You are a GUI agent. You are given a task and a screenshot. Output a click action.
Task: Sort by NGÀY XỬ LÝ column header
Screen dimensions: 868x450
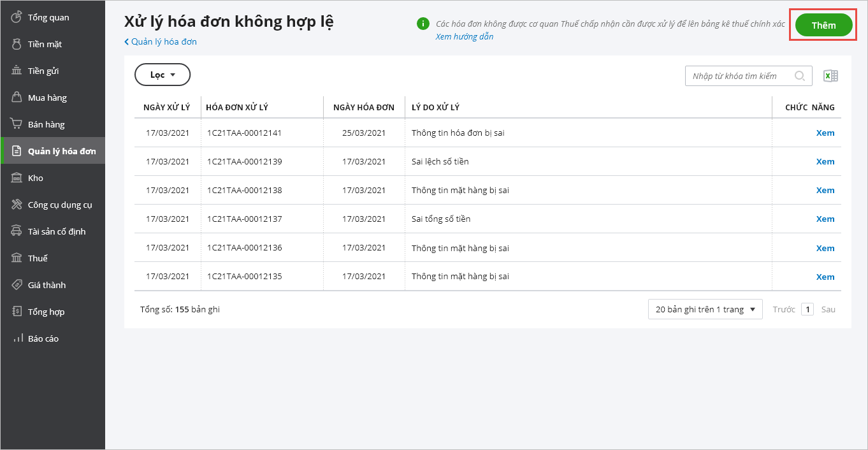click(167, 107)
